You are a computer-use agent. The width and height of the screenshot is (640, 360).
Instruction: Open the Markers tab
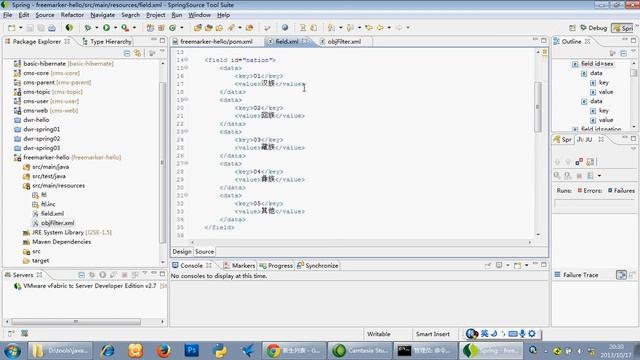click(x=239, y=266)
